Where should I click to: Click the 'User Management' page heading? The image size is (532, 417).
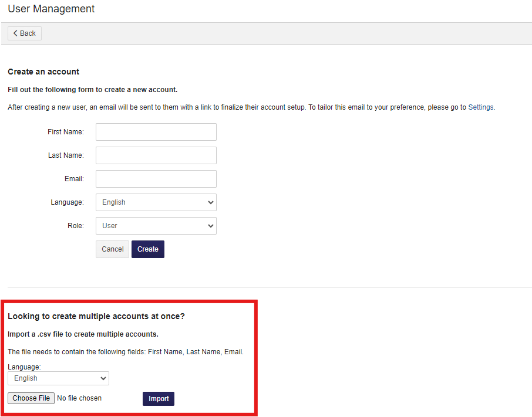pyautogui.click(x=51, y=9)
